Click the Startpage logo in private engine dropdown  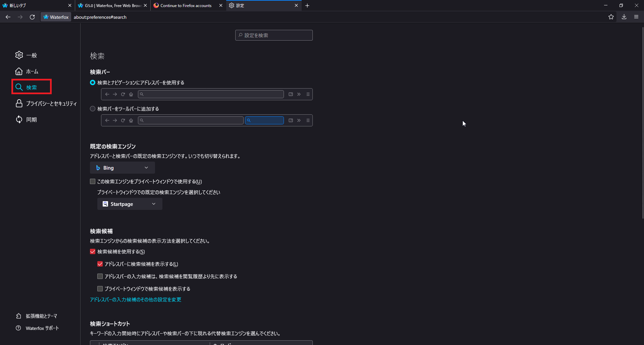[x=105, y=204]
